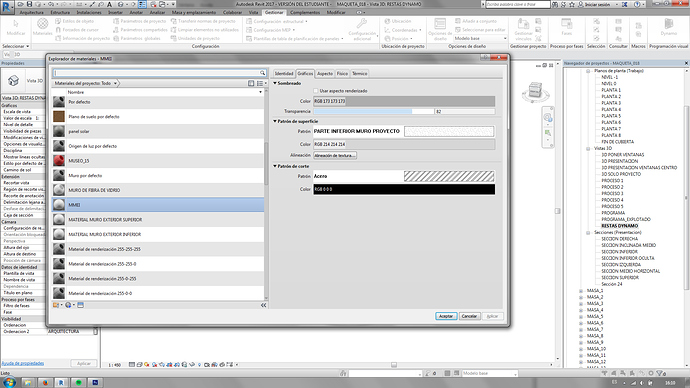Collapse the Patrón de corte section
690x388 pixels.
[275, 166]
